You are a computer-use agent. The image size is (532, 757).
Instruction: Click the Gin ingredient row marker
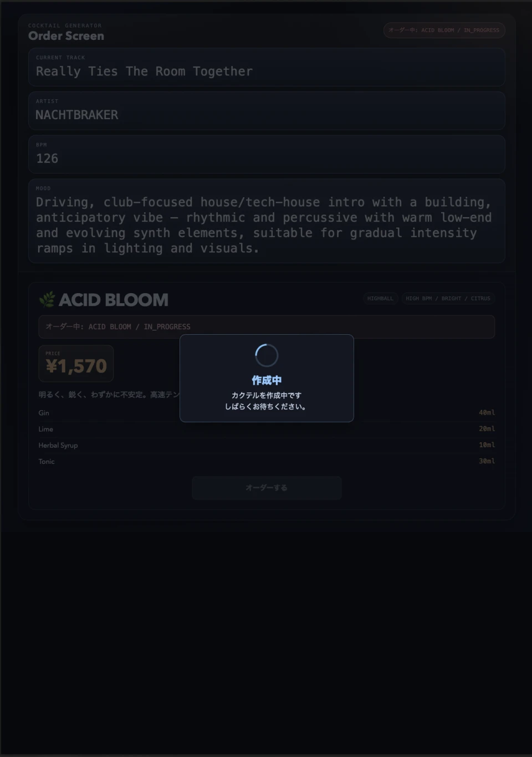44,413
